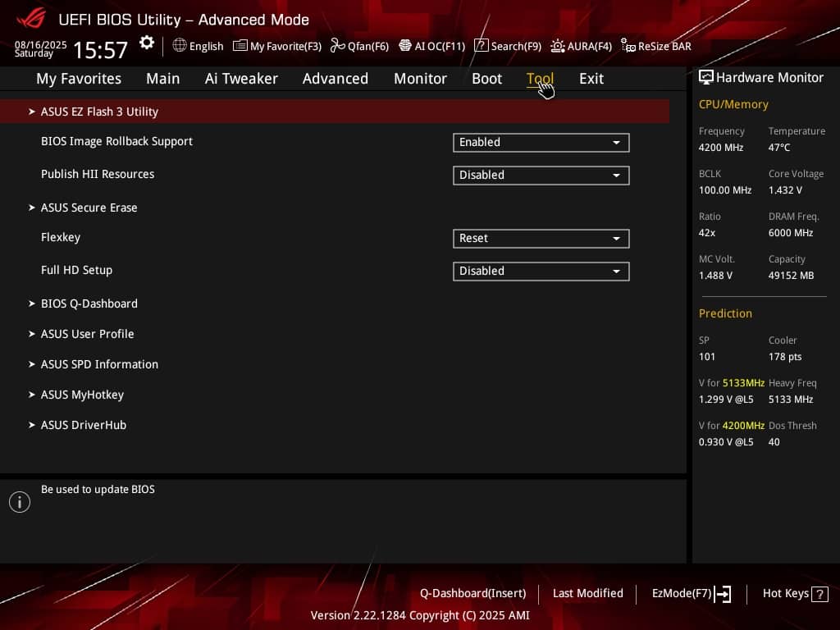Open the Flexkey Reset dropdown
This screenshot has height=630, width=840.
[x=541, y=239]
